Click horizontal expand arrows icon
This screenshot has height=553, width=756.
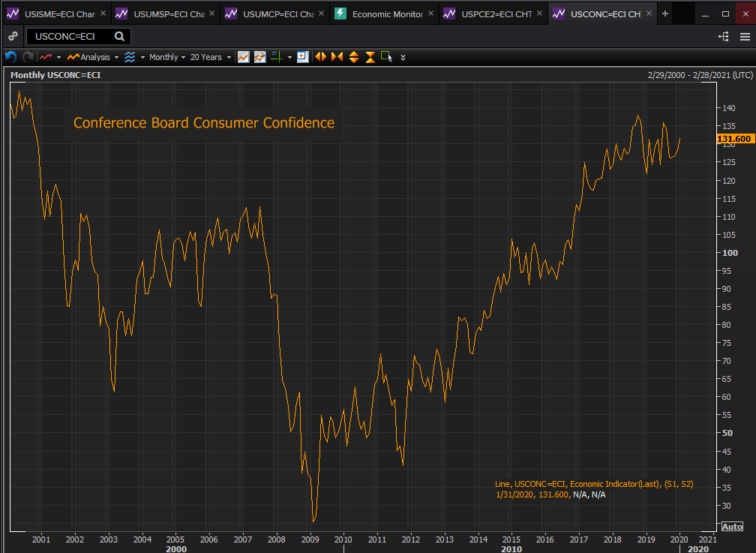(x=321, y=57)
